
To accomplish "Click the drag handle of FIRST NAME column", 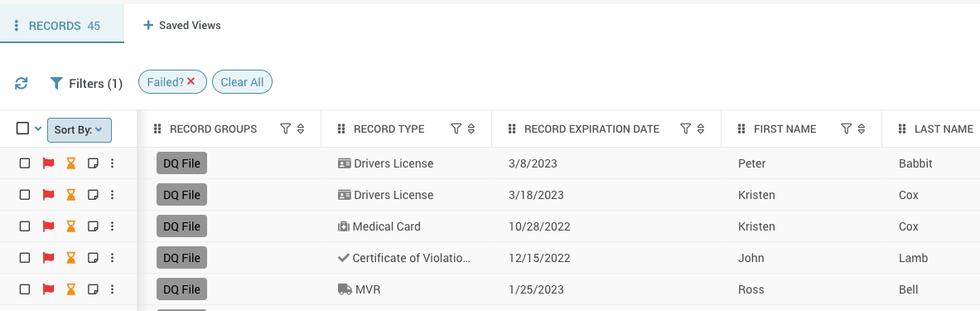I will pyautogui.click(x=741, y=129).
